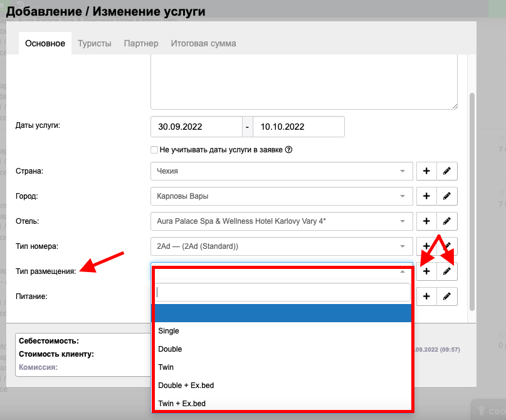Open the Тип номера dropdown 2Ad Standard
506x420 pixels.
coord(282,246)
